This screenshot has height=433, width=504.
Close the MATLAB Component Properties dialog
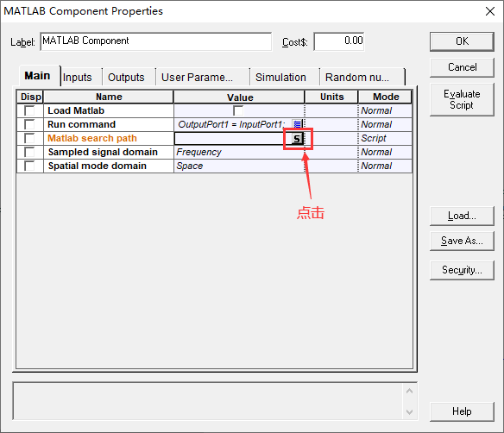click(490, 11)
